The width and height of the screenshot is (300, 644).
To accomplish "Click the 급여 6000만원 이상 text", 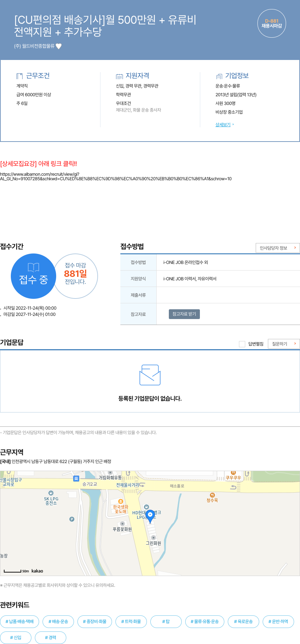I will [34, 94].
